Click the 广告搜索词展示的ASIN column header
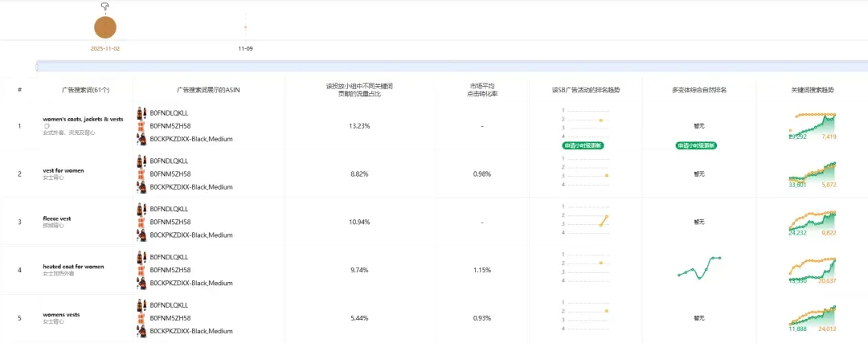The image size is (868, 343). 208,90
